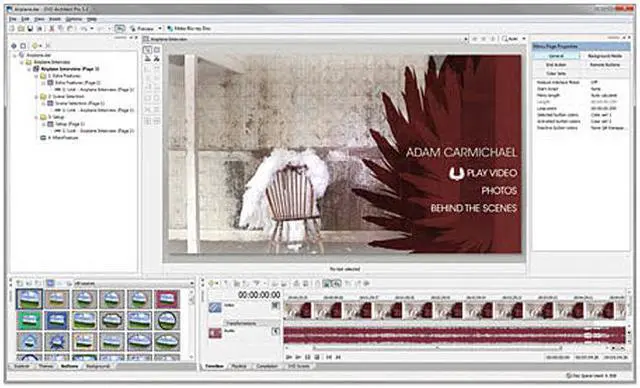Open the Edit menu
This screenshot has width=640, height=388.
tap(25, 19)
